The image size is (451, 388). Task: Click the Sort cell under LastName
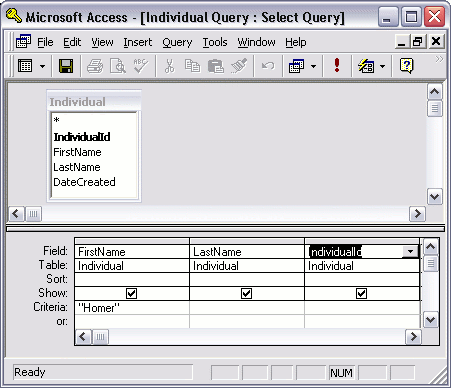point(247,279)
